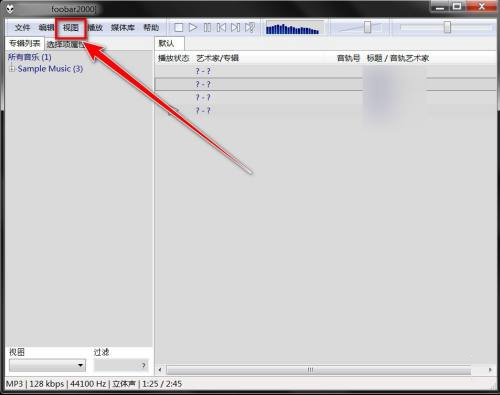The height and width of the screenshot is (395, 500).
Task: Minimize the foobar2000 window
Action: pyautogui.click(x=440, y=7)
